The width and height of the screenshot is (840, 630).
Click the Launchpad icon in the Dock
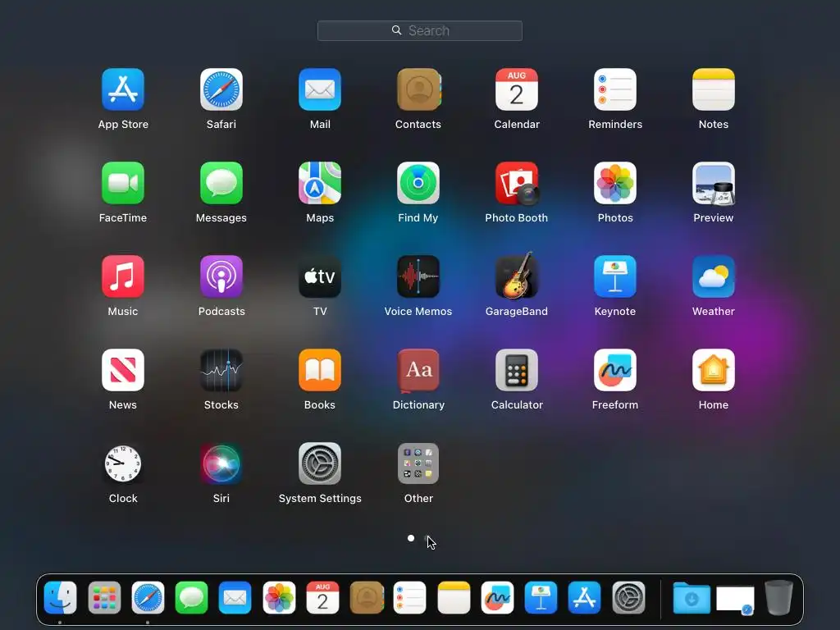point(104,597)
